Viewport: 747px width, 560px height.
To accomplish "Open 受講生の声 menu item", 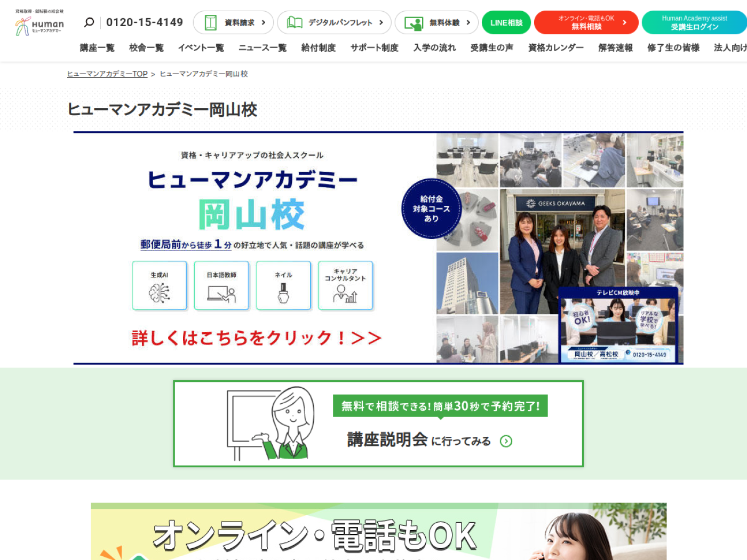I will (491, 47).
